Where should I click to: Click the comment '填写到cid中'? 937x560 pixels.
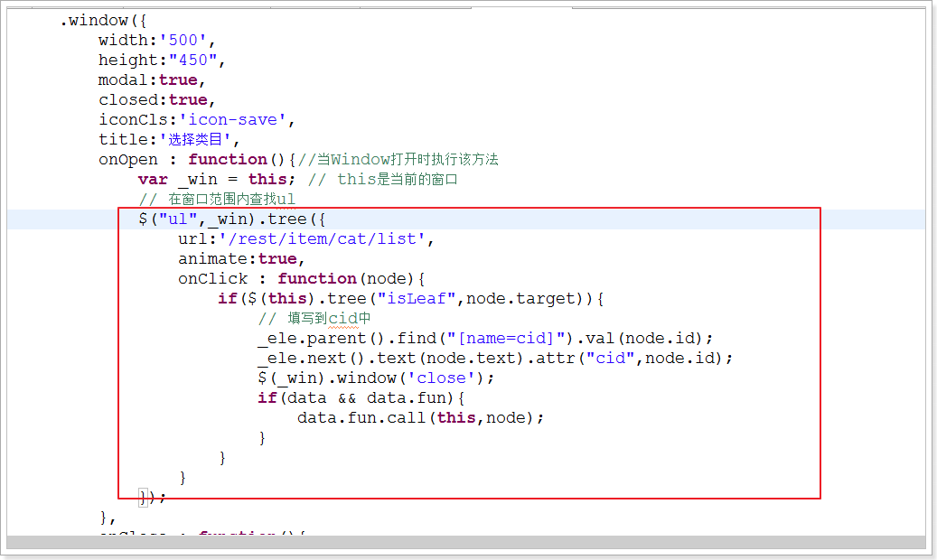click(314, 318)
